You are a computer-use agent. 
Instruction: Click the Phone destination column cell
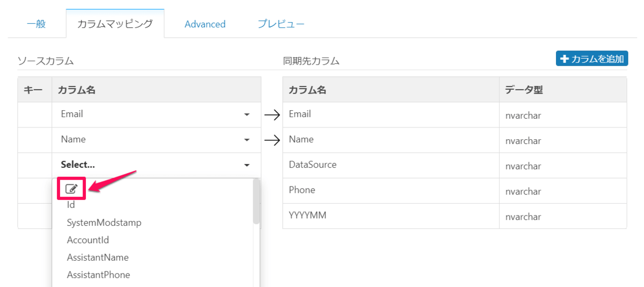pos(302,190)
